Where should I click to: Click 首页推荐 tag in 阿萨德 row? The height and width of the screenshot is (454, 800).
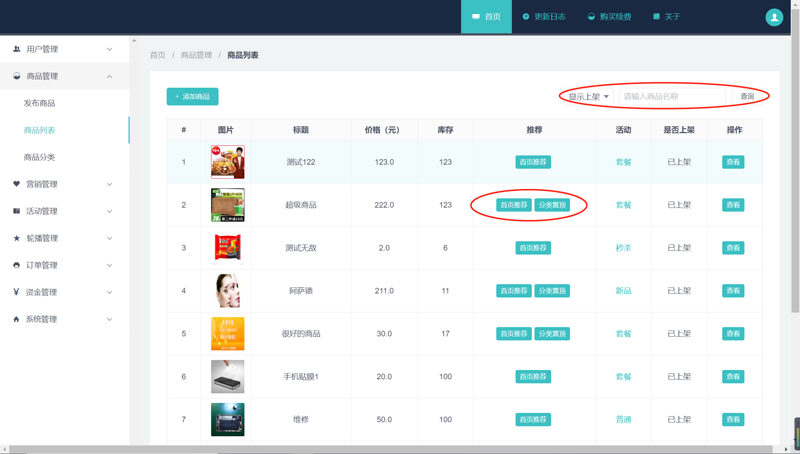pyautogui.click(x=514, y=291)
